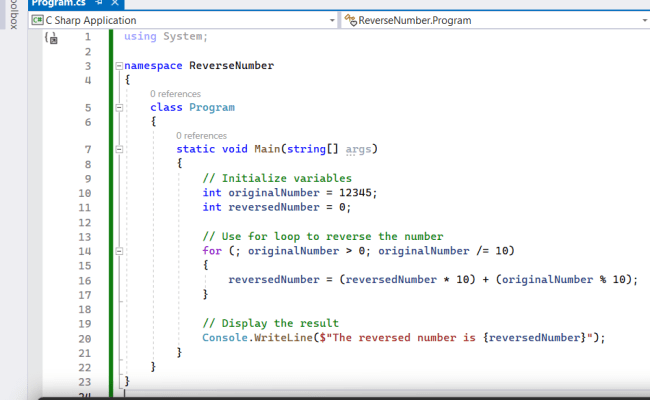Click 'Console' on line 20

[225, 338]
